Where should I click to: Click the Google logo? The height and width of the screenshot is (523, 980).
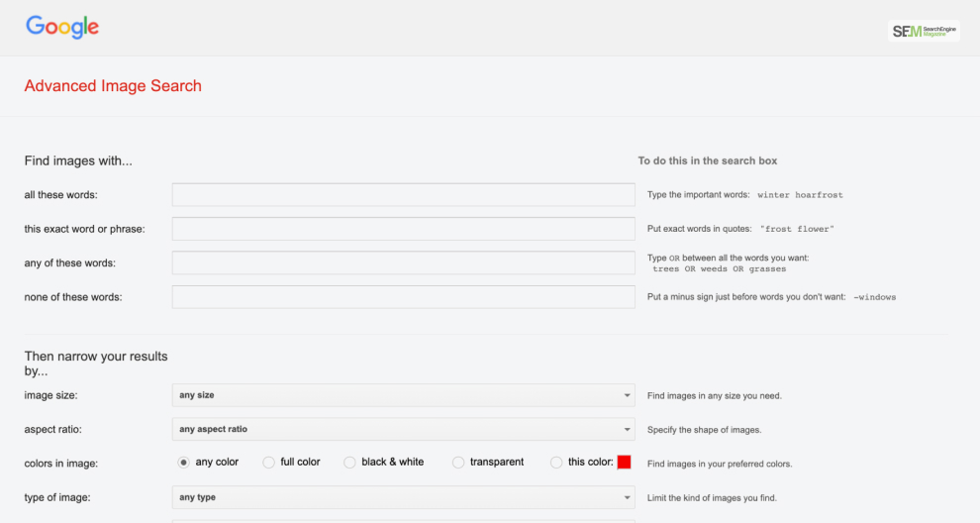point(62,27)
